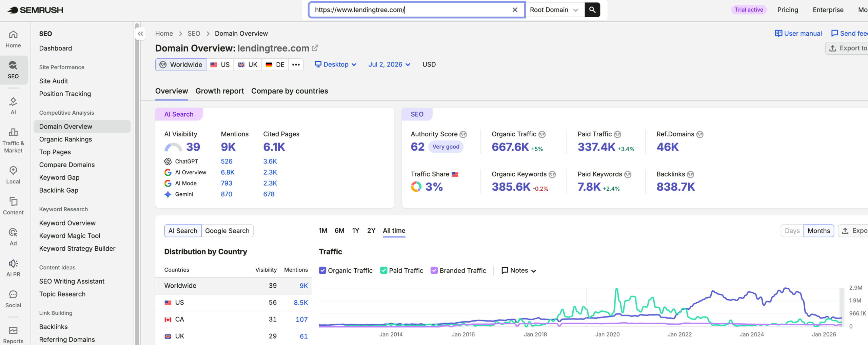Screen dimensions: 868x345
Task: Switch chart granularity to Months
Action: 818,231
